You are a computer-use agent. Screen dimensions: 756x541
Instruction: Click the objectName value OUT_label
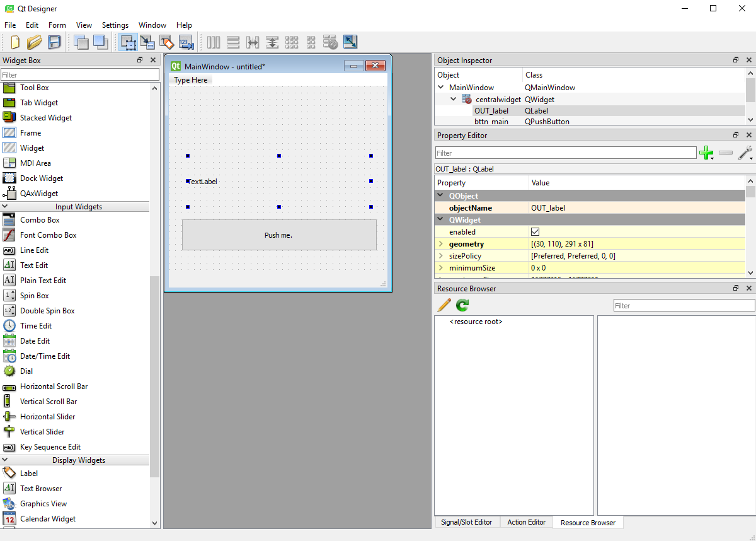[x=548, y=208]
